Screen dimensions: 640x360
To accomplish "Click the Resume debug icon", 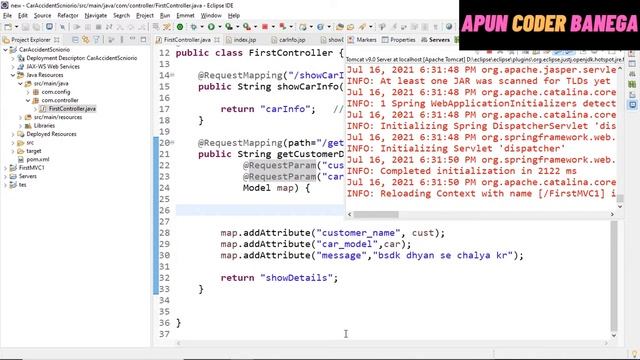I will pos(77,27).
